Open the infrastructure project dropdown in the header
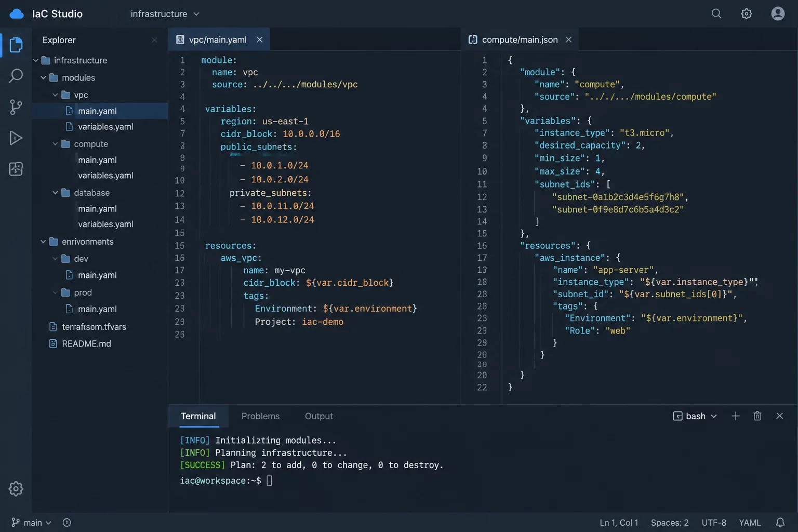The height and width of the screenshot is (532, 798). pyautogui.click(x=165, y=14)
